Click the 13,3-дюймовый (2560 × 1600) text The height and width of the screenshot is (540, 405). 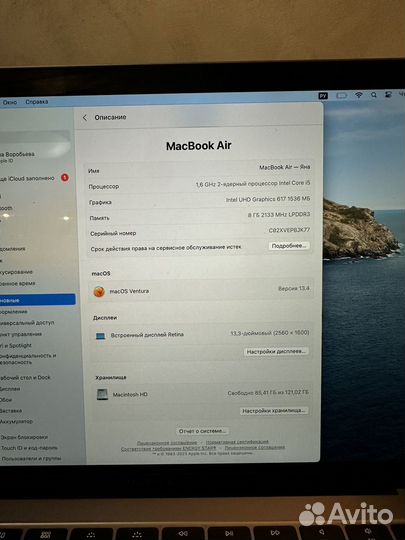pos(270,333)
